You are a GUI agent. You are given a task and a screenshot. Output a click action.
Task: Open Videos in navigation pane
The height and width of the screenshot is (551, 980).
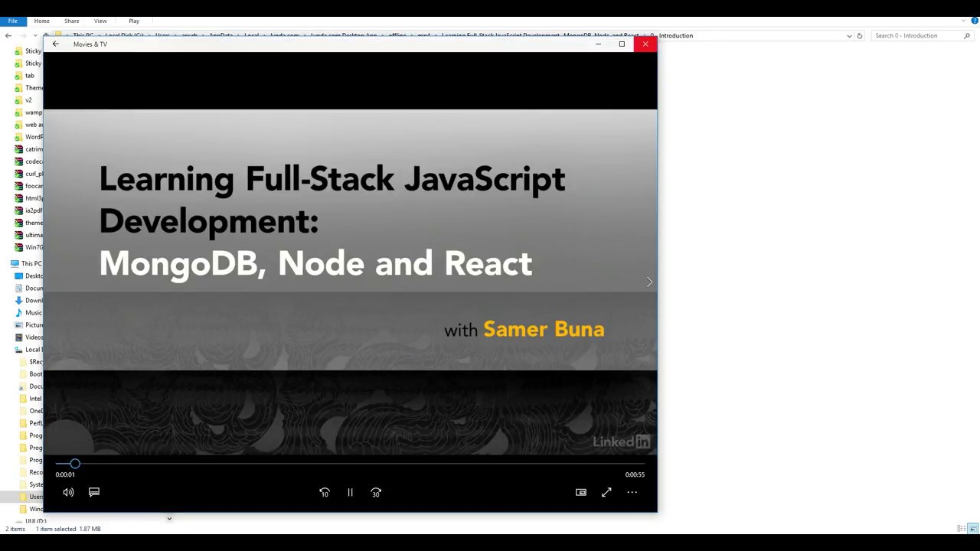pos(28,337)
